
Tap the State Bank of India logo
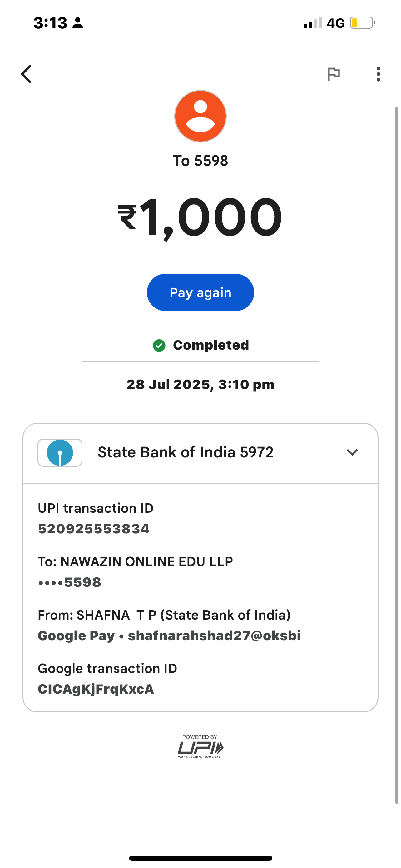point(60,452)
